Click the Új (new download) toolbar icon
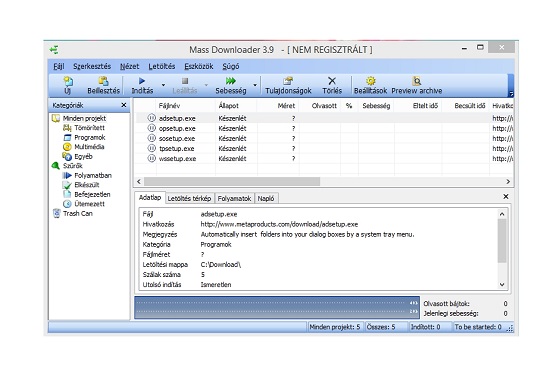This screenshot has width=550, height=384. (x=68, y=82)
